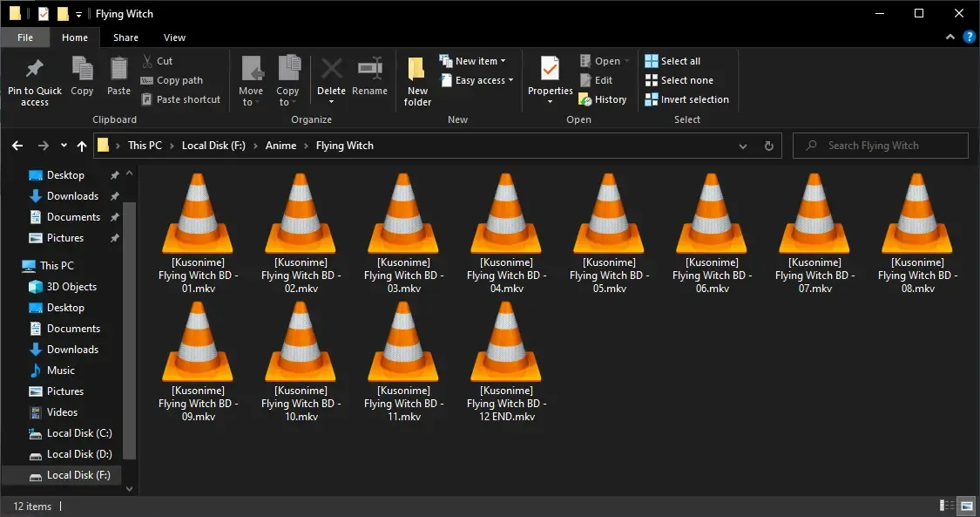This screenshot has height=517, width=980.
Task: Switch to the Share ribbon tab
Action: 125,37
